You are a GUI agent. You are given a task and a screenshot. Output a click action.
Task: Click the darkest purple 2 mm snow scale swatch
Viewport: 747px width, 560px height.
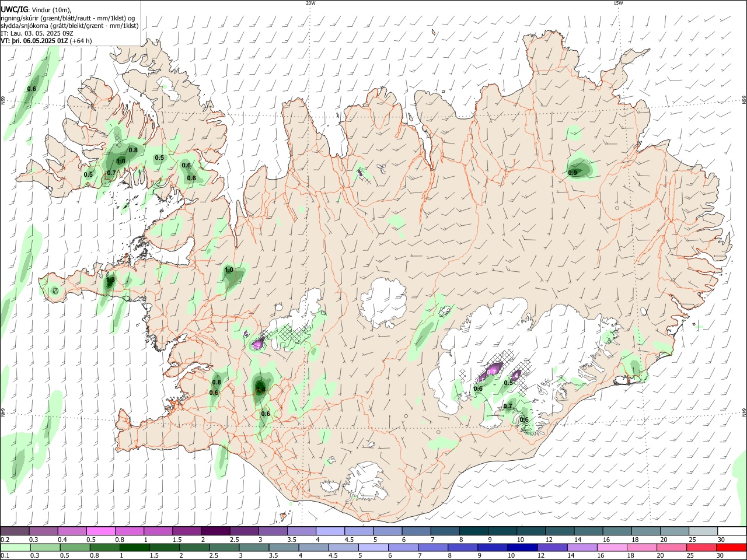(215, 531)
